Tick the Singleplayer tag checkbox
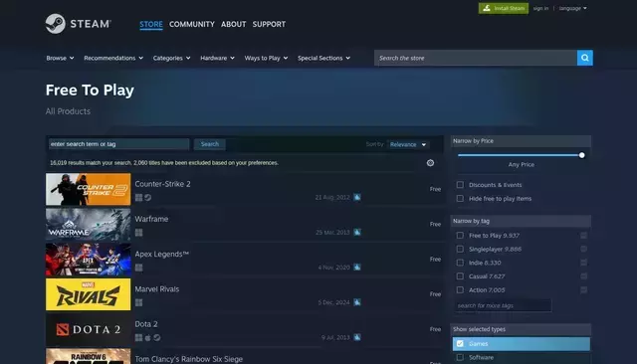This screenshot has height=364, width=637. [x=460, y=249]
